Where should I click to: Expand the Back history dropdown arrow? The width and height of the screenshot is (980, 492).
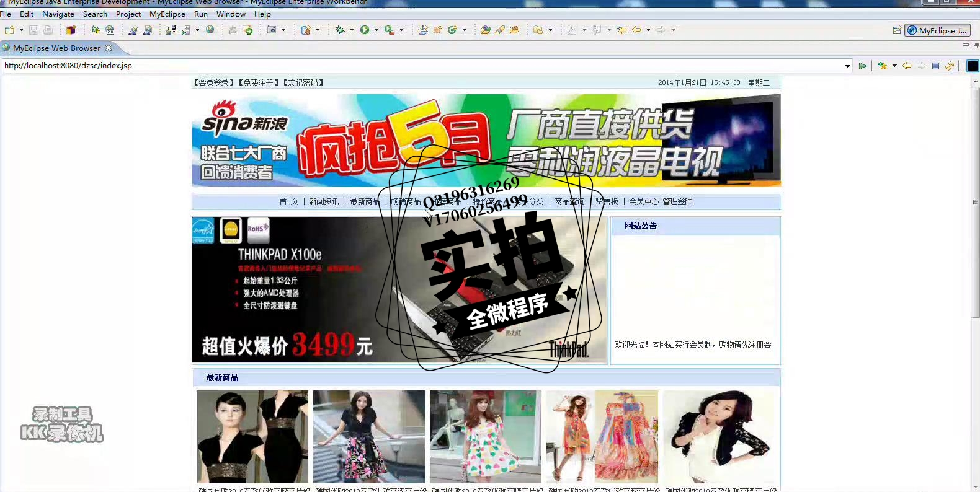(x=649, y=30)
